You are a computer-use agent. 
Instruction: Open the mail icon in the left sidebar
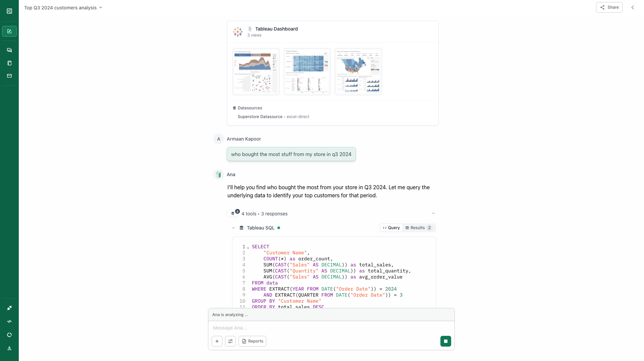click(x=9, y=75)
